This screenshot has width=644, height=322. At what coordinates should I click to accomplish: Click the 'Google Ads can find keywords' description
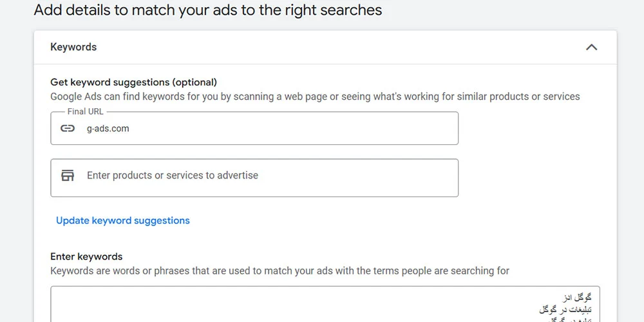click(x=315, y=97)
